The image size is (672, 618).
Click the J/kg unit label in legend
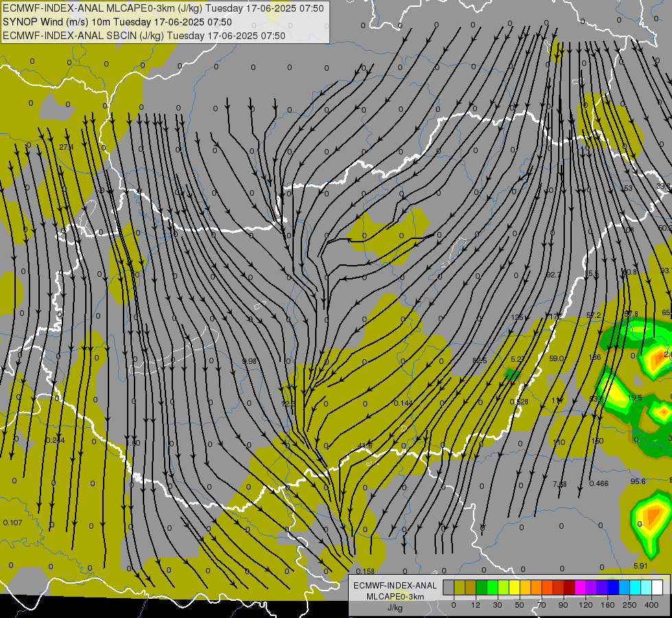pos(395,608)
